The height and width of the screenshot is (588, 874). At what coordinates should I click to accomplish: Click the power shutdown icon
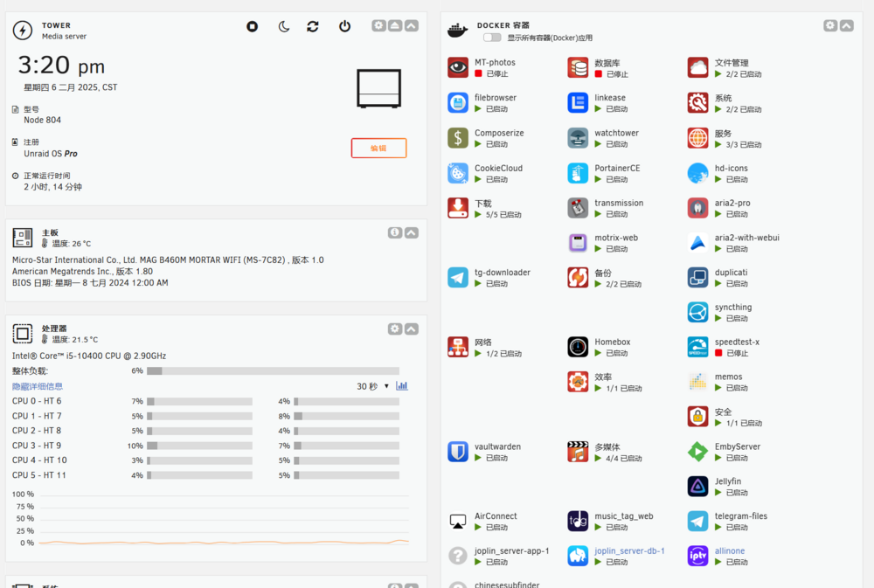coord(344,26)
